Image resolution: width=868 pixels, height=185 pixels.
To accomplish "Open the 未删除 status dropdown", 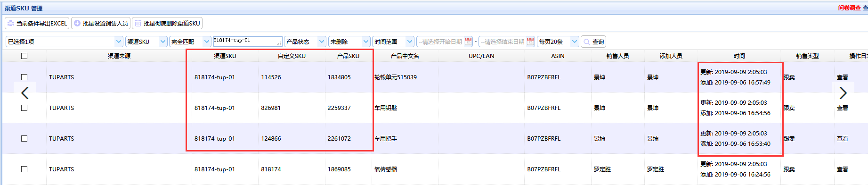I will (x=349, y=42).
